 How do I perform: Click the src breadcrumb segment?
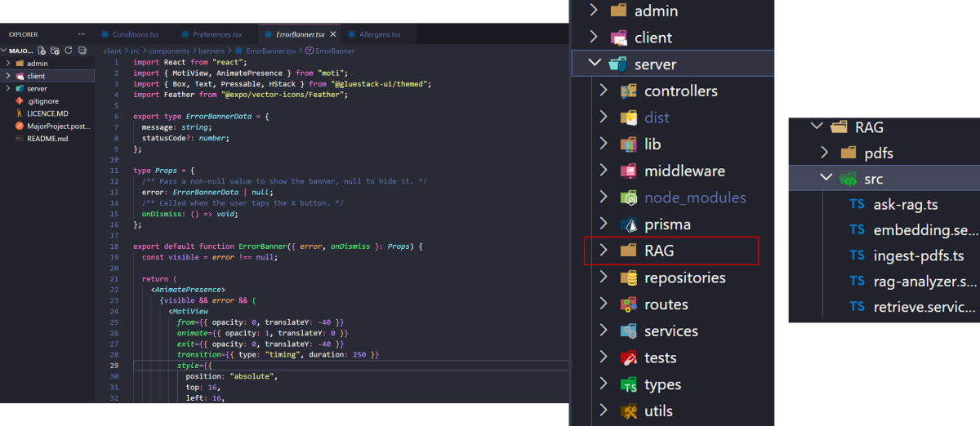tap(134, 51)
